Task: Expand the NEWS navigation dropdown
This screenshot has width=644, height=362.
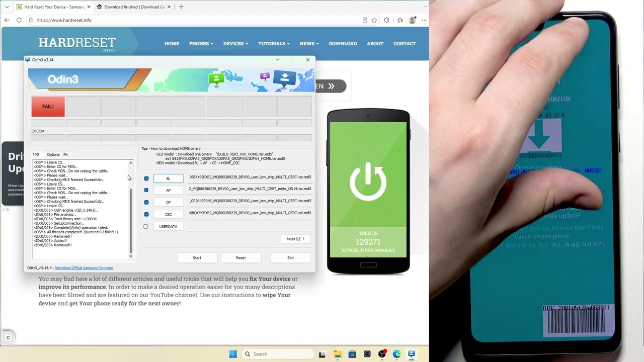Action: click(309, 44)
